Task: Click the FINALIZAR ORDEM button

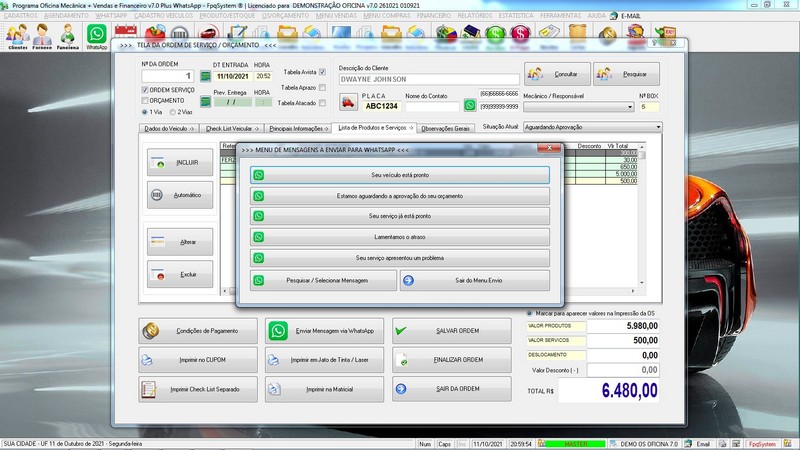Action: tap(452, 360)
